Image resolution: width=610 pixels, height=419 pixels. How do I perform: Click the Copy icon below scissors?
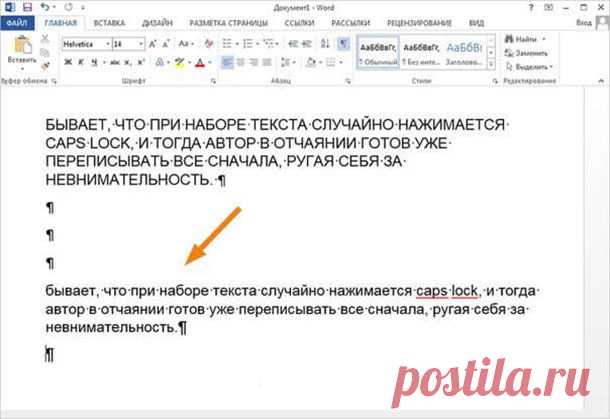point(45,52)
